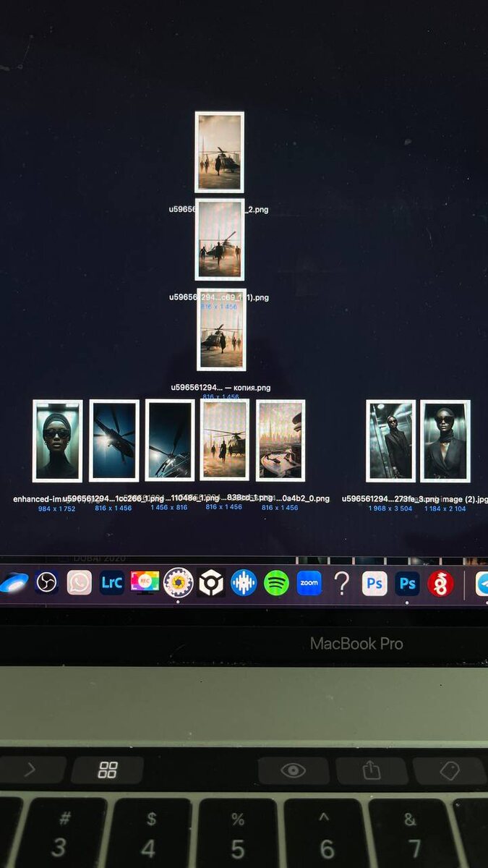Open the colorful REC screen recorder app
The image size is (488, 868).
tap(145, 582)
